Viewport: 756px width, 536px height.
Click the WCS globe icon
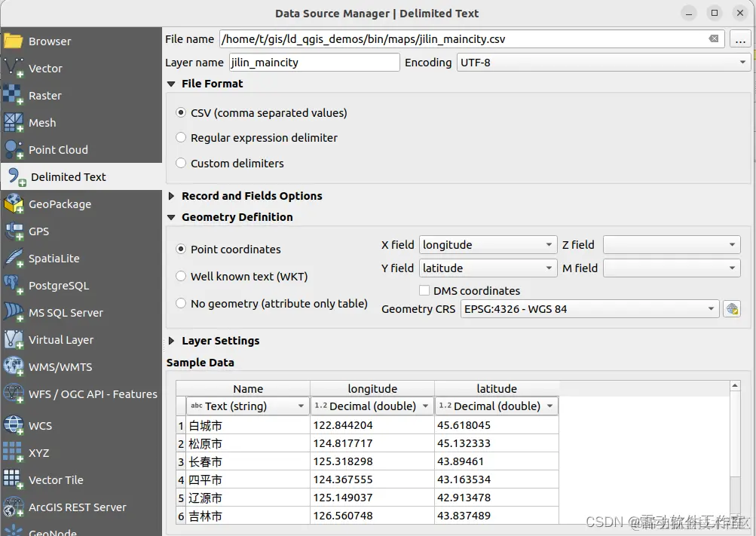13,425
